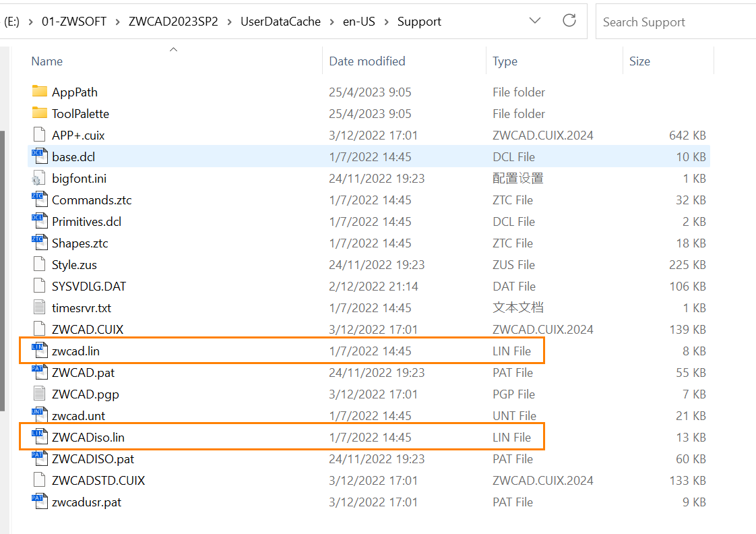Expand the chevron after ZWCAD2023SP2 in the path

[230, 22]
